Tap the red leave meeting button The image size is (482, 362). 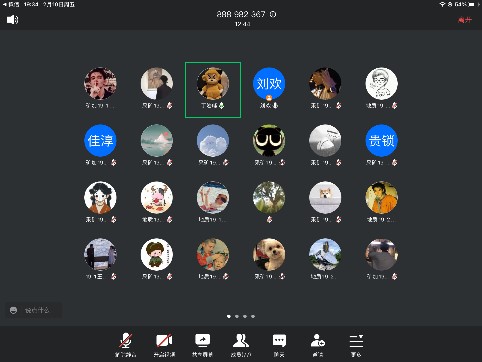pyautogui.click(x=465, y=20)
